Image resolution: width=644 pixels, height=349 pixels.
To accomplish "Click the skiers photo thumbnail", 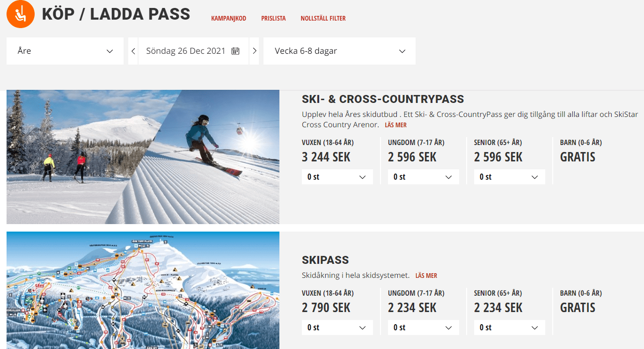I will point(143,157).
